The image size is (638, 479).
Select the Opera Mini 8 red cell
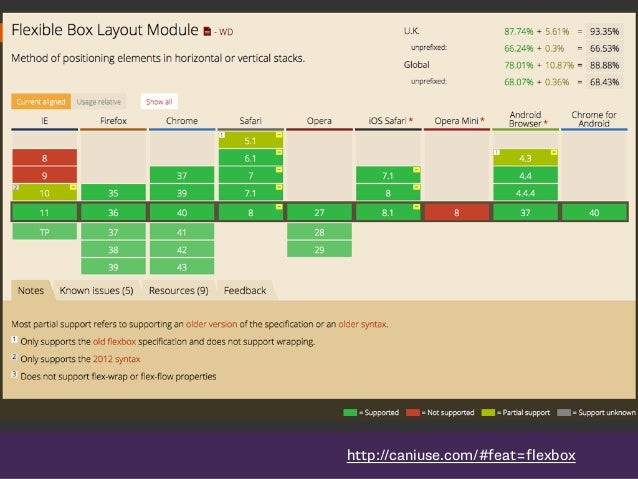pos(457,212)
